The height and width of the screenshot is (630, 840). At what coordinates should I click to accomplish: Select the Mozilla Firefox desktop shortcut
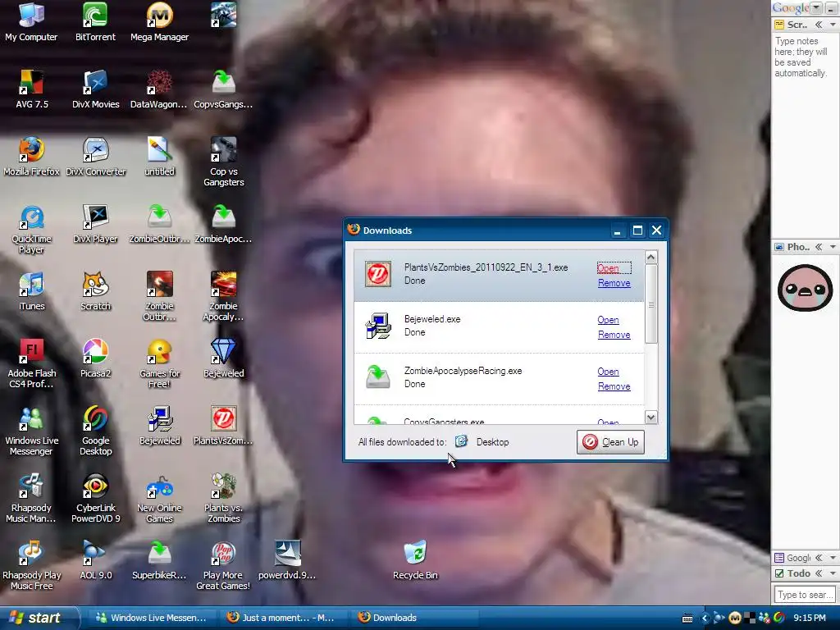tap(32, 157)
